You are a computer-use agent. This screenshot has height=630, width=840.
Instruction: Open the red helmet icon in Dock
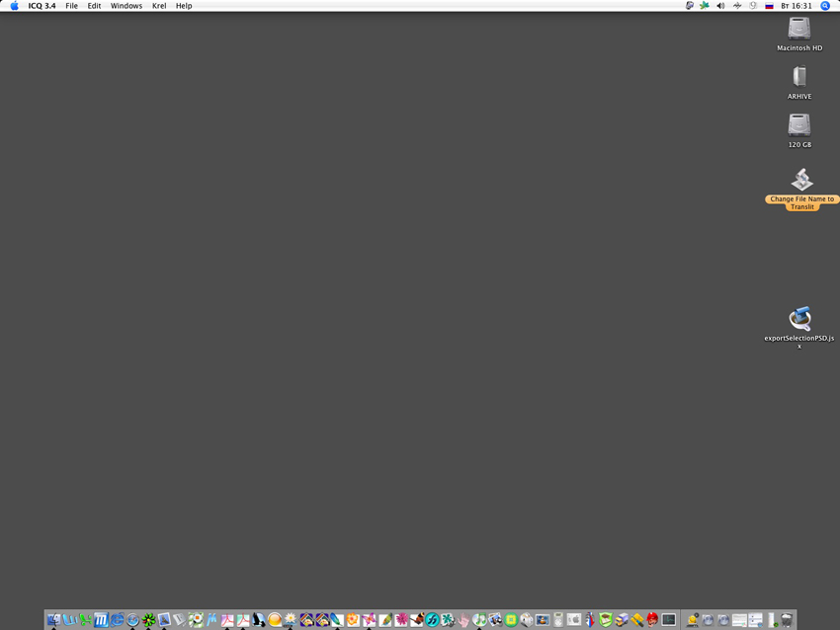point(652,620)
